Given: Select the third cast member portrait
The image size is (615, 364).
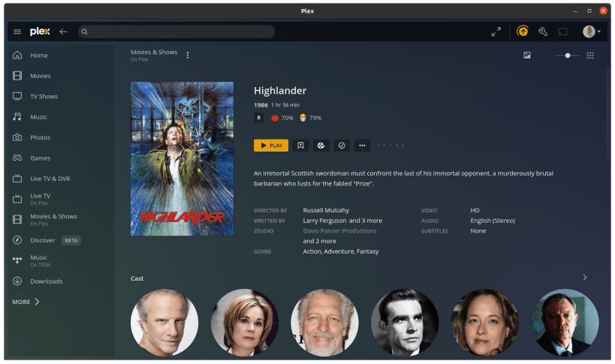Looking at the screenshot, I should pyautogui.click(x=324, y=323).
